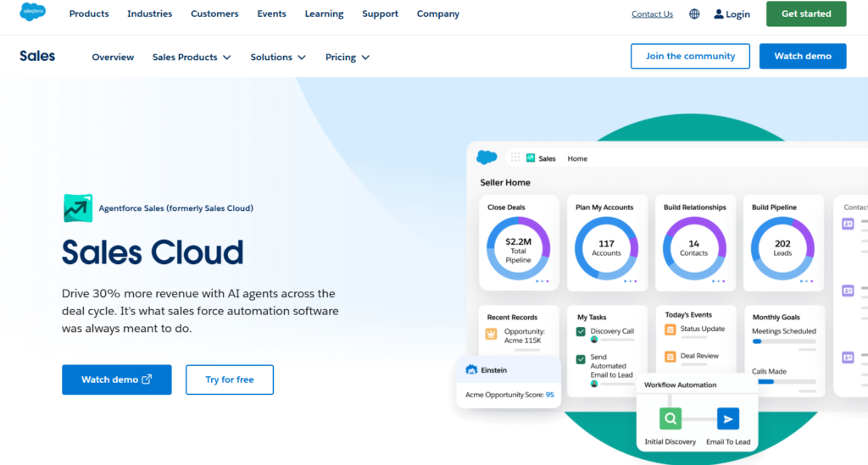Click the Status Update calendar icon
Image resolution: width=868 pixels, height=465 pixels.
pos(670,329)
